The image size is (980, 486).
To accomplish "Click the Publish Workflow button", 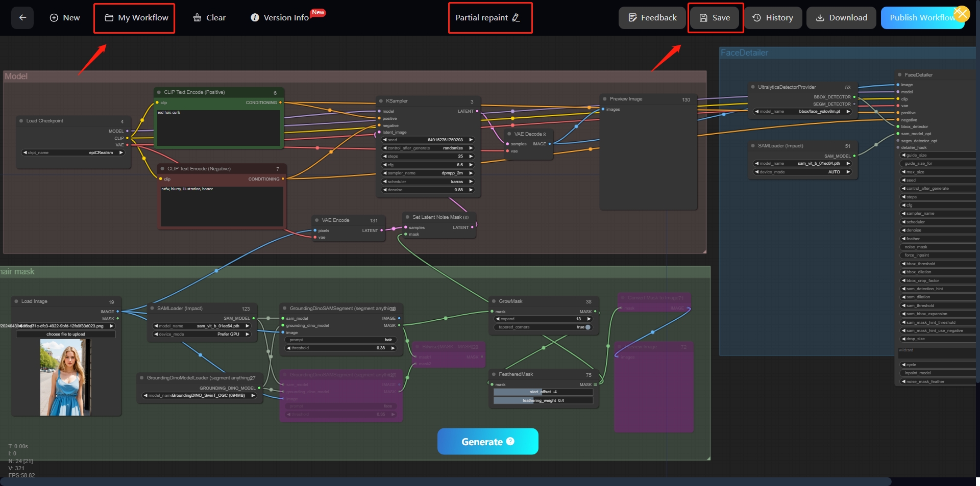I will (923, 17).
